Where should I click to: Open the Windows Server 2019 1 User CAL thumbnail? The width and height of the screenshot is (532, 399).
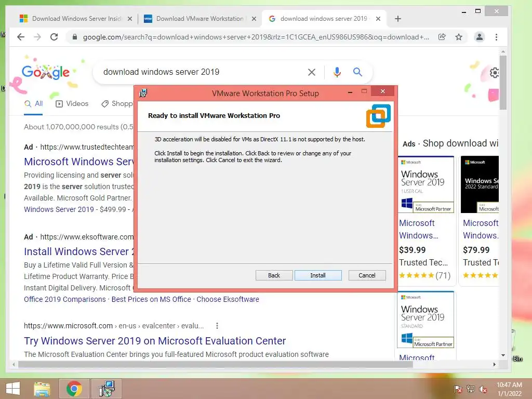[x=427, y=184]
